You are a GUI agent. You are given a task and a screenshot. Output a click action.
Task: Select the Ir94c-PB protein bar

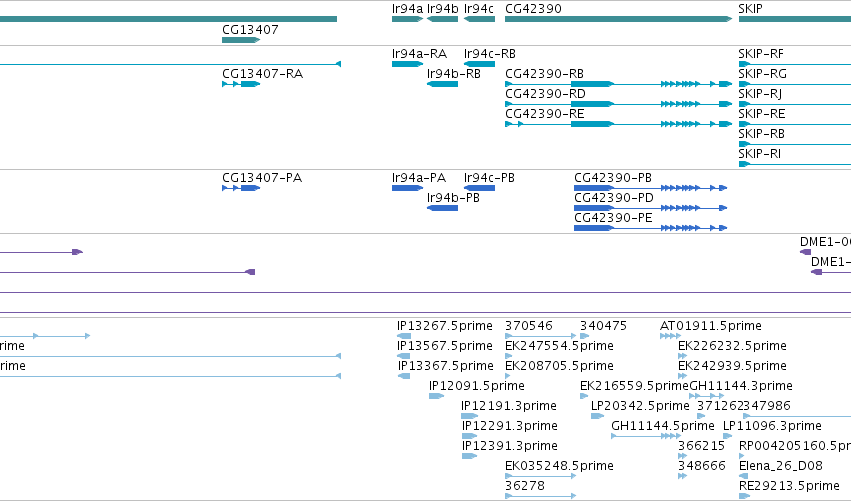[x=479, y=188]
